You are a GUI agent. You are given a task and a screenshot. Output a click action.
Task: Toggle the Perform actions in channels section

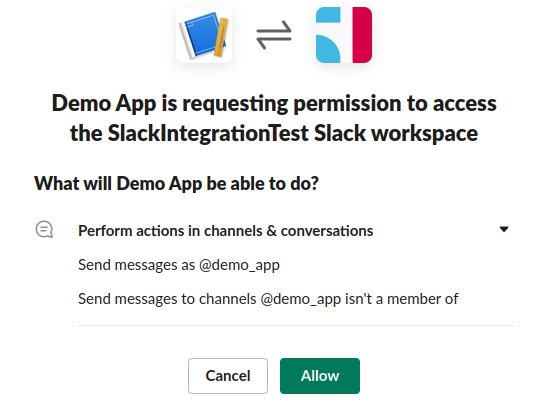pyautogui.click(x=226, y=231)
